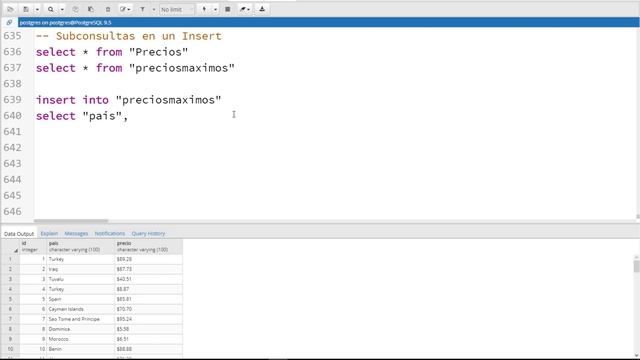Screen dimensions: 640x360
Task: Click the Benin cell
Action: click(x=80, y=349)
